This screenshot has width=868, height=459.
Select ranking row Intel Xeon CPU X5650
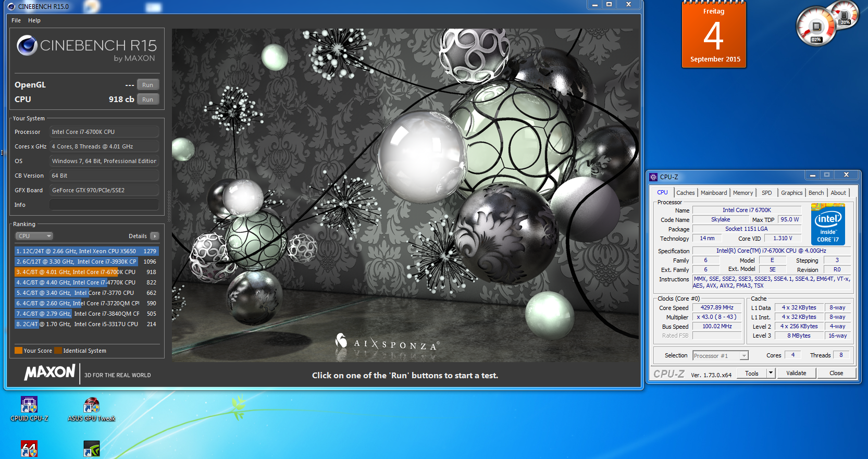pos(86,251)
